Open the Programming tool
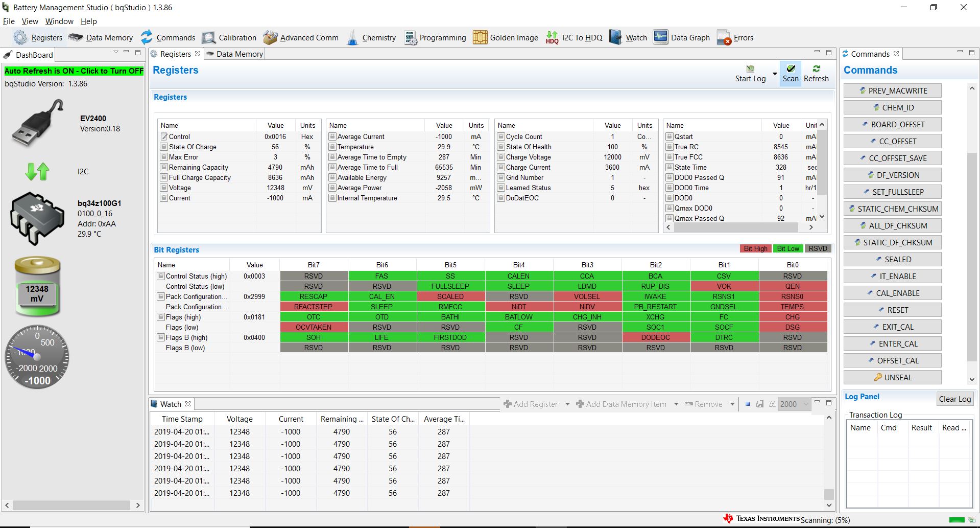The width and height of the screenshot is (980, 528). point(435,37)
